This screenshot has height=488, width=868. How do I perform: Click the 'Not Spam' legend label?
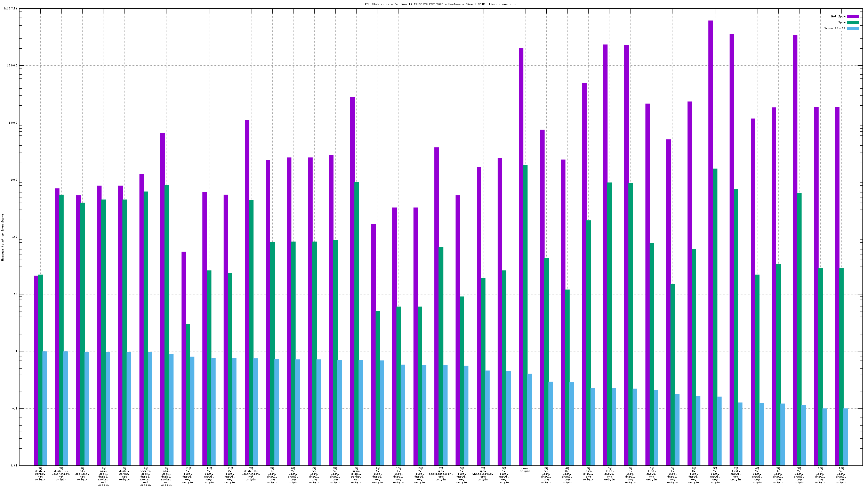coord(838,16)
